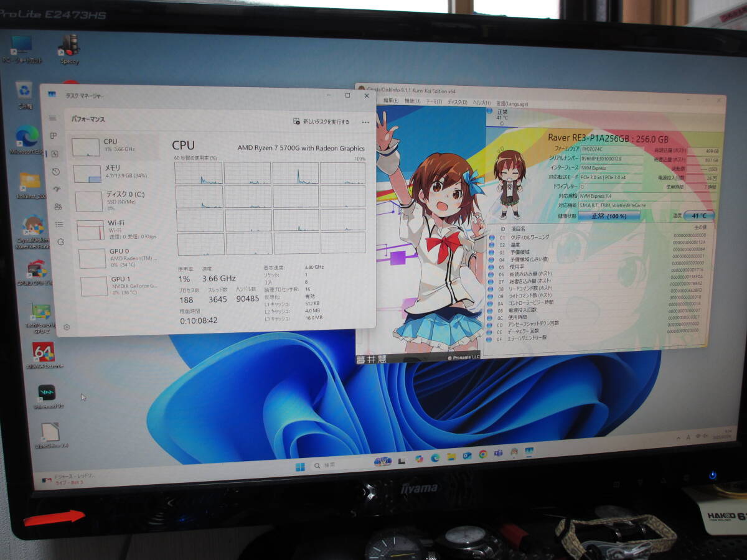The width and height of the screenshot is (747, 560).
Task: Select Wi-Fi performance entry
Action: (118, 229)
